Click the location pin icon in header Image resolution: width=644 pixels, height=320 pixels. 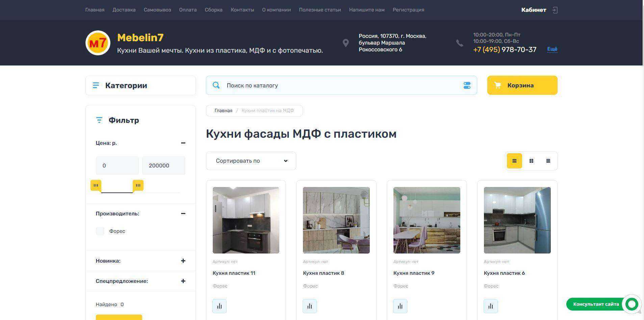(x=345, y=43)
